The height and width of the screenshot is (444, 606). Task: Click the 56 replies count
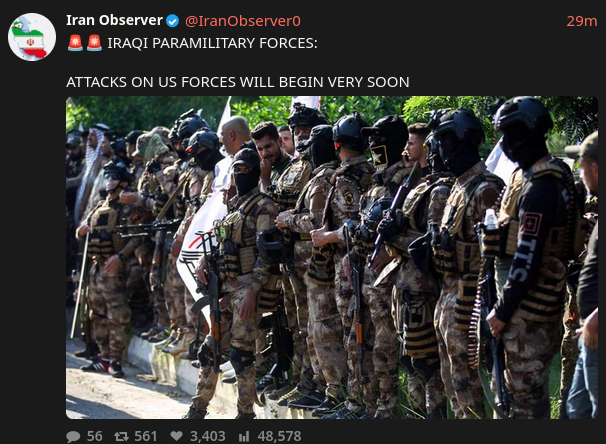coord(94,437)
